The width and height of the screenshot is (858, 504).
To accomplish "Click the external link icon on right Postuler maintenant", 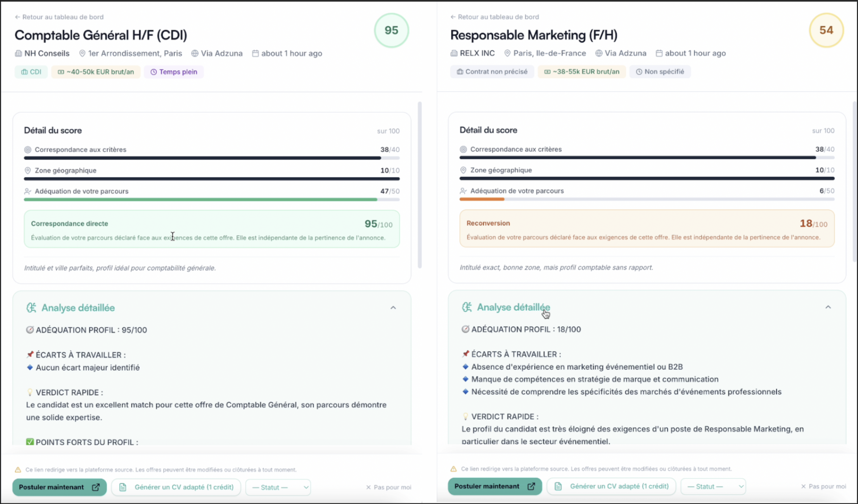I will coord(531,486).
